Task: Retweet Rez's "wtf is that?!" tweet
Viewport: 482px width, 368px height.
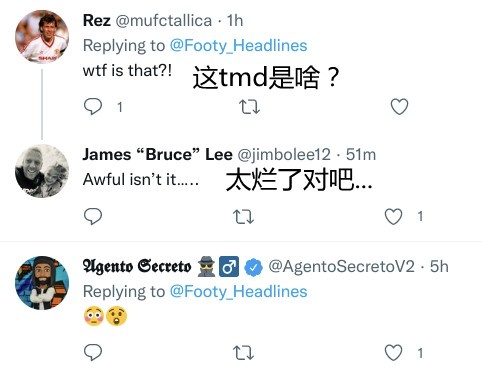Action: [x=249, y=107]
